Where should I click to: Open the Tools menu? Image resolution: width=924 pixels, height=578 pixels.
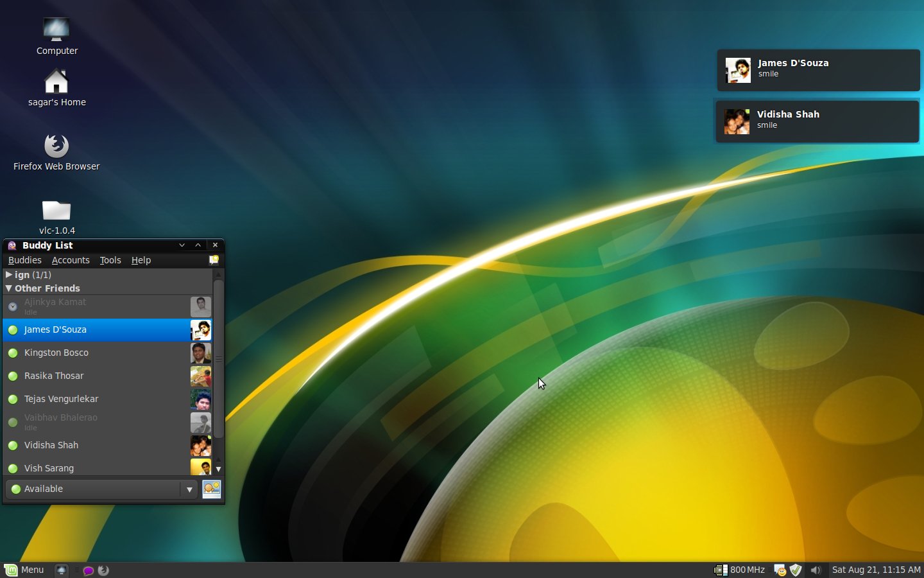(110, 260)
